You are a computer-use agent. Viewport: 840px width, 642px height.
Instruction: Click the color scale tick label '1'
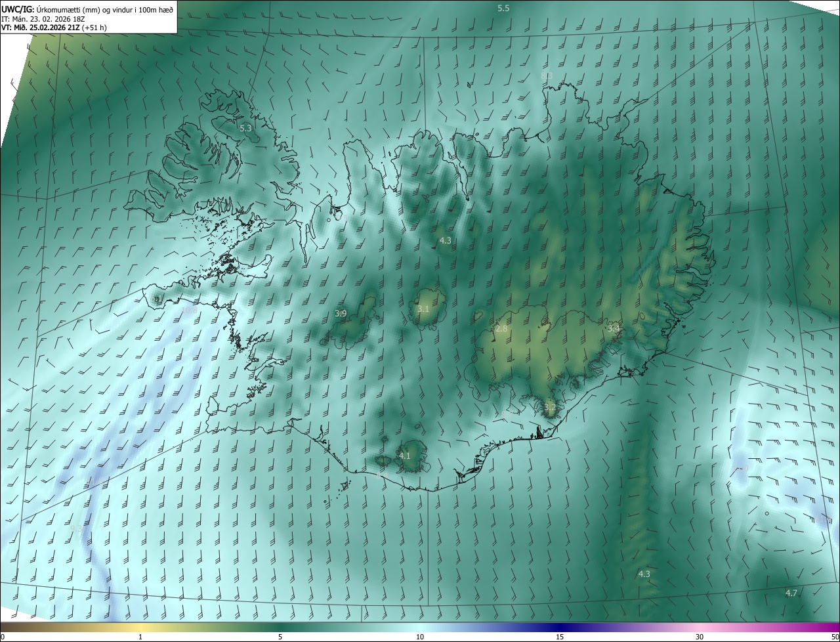141,637
